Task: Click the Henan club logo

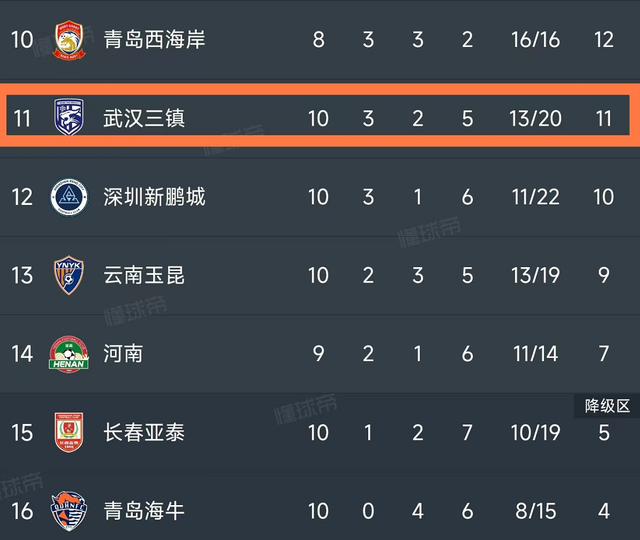Action: click(x=70, y=354)
